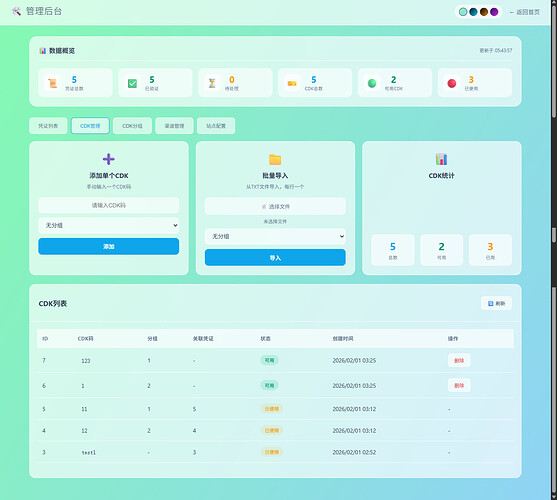Screen dimensions: 557x500
Task: Click the yellow ticket CDK total icon
Action: point(292,83)
